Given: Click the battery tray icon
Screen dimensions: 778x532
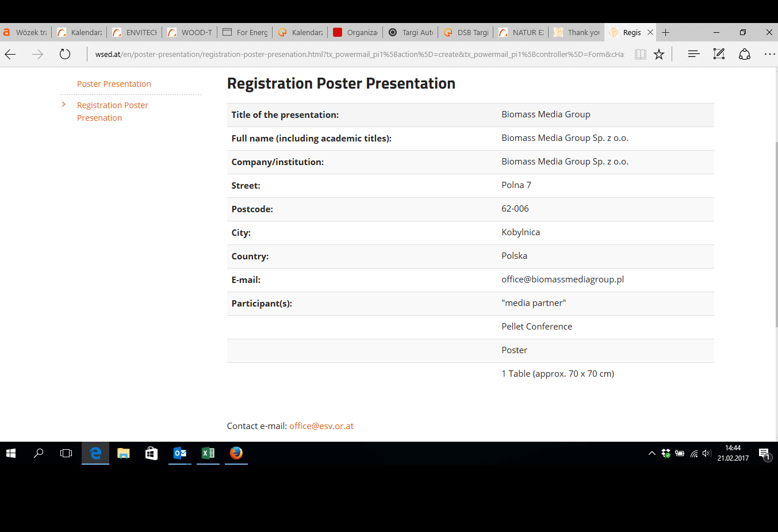Looking at the screenshot, I should 680,453.
